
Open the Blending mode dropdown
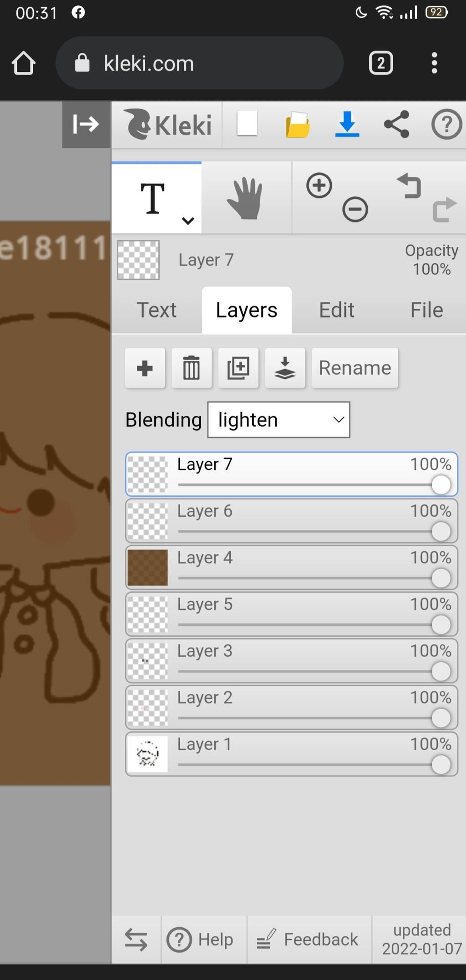coord(279,420)
